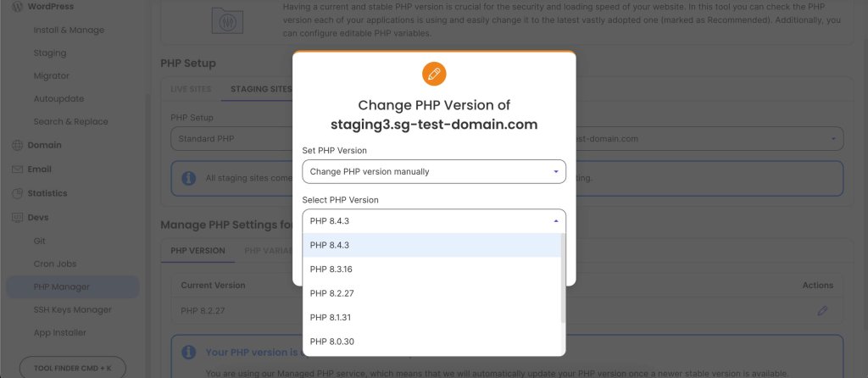Open the Set PHP Version dropdown
Viewport: 868px width, 378px height.
click(434, 171)
